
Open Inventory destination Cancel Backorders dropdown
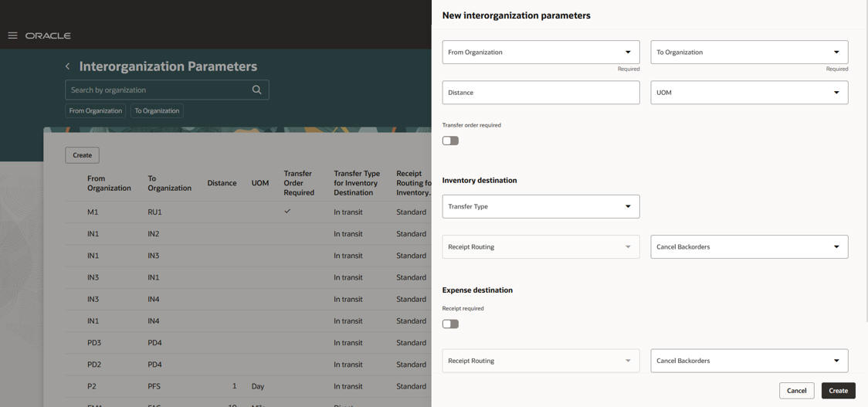point(750,247)
